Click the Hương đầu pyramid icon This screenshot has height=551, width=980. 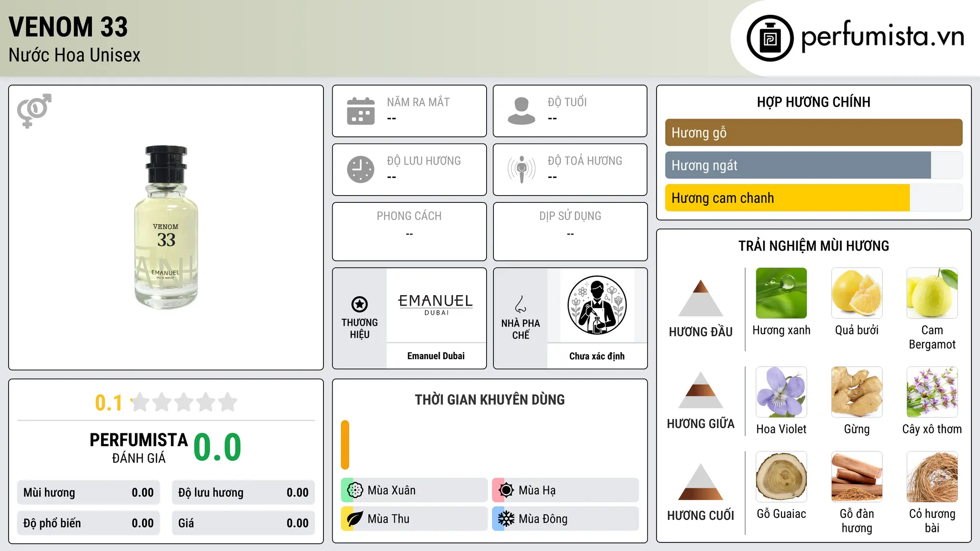701,298
